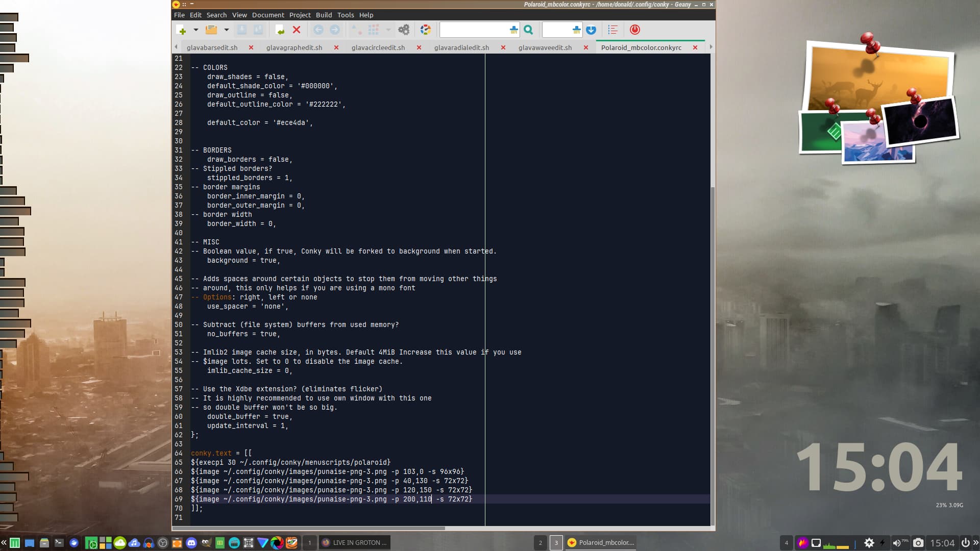Close the glavagraphedit.sh tab
980x551 pixels.
coord(336,47)
